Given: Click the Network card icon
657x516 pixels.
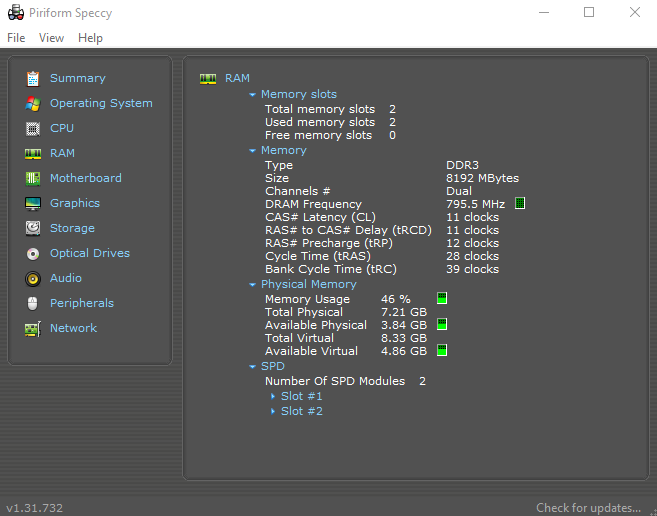Looking at the screenshot, I should click(x=33, y=329).
